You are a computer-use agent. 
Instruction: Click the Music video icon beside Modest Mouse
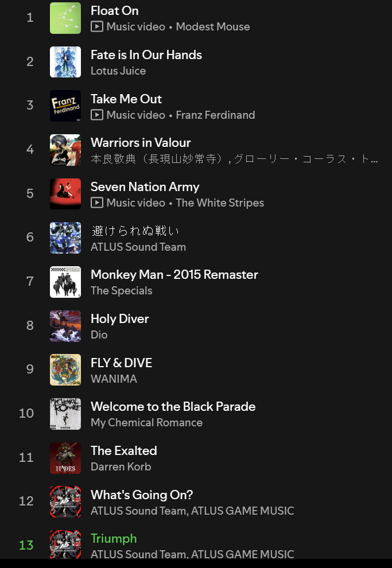coord(97,27)
